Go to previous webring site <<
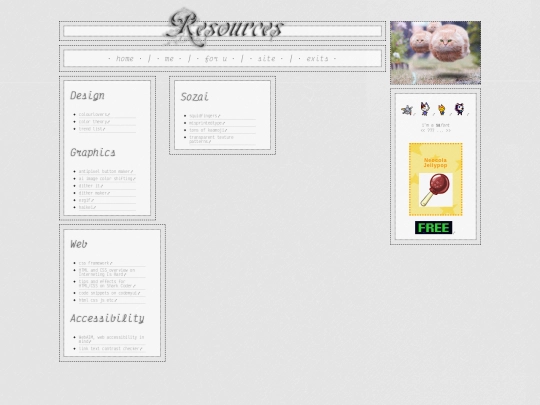Viewport: 540px width, 405px height. [x=423, y=131]
